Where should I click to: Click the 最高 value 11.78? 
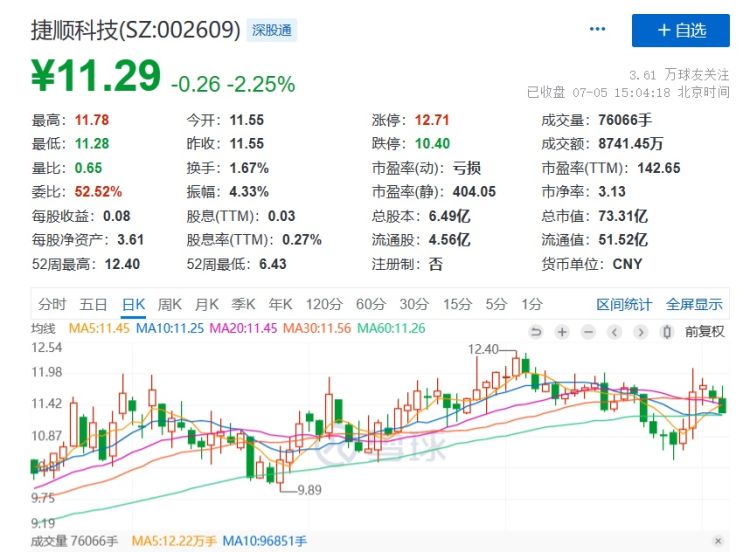click(92, 120)
